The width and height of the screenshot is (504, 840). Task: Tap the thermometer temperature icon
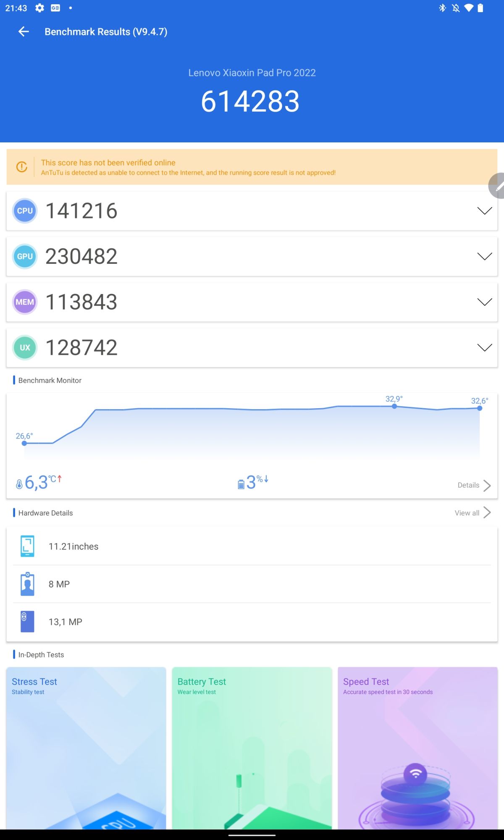[x=19, y=484]
